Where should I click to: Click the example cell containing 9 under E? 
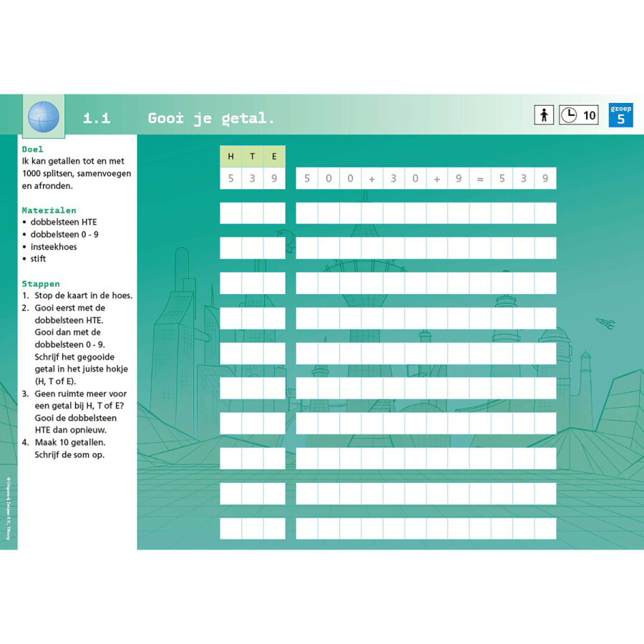274,178
